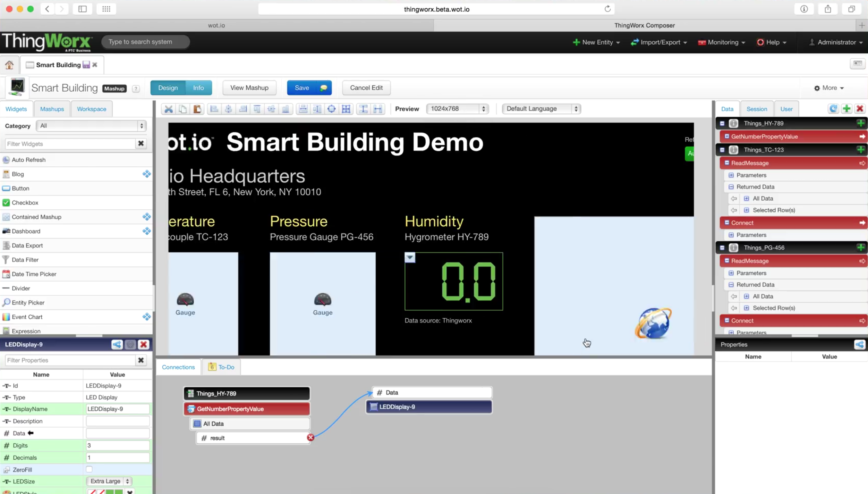
Task: Collapse the Things_TC-123 data entry
Action: [722, 150]
